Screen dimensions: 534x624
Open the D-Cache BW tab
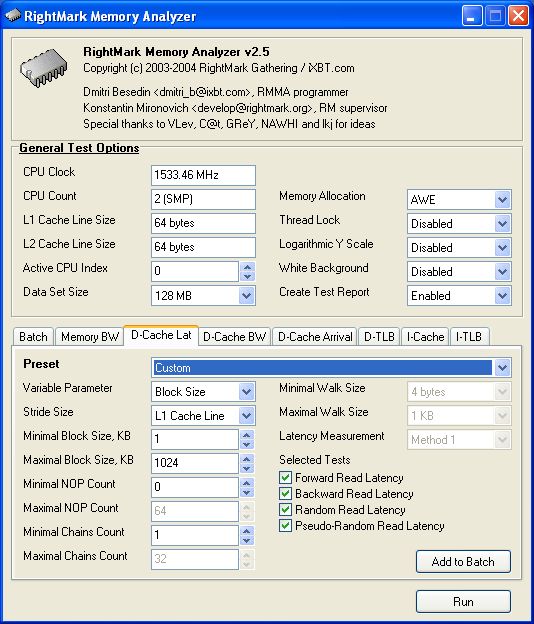point(234,337)
